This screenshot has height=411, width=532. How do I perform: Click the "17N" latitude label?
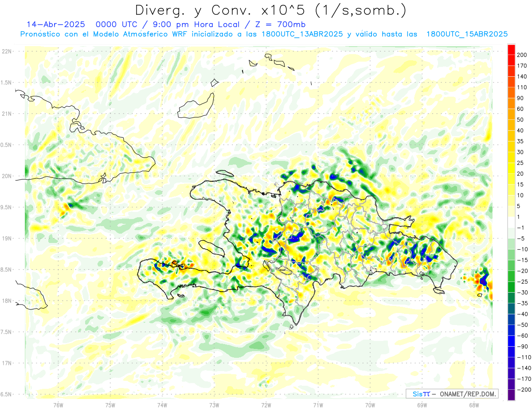7,363
